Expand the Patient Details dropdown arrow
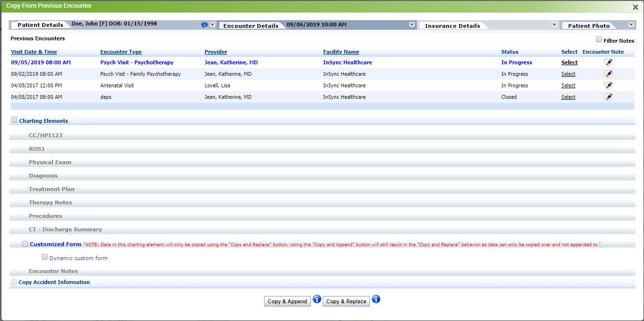This screenshot has width=644, height=321. (x=213, y=24)
